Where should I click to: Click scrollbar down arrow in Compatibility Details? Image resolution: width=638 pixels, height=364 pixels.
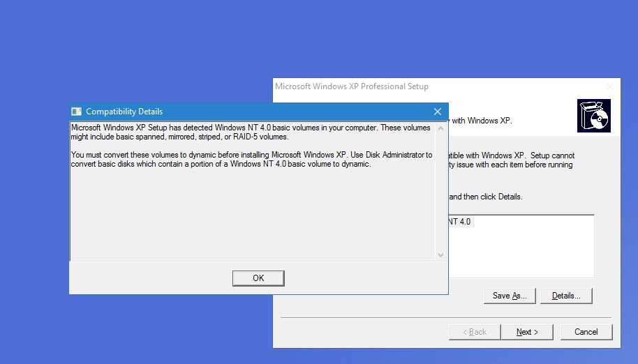pos(440,255)
